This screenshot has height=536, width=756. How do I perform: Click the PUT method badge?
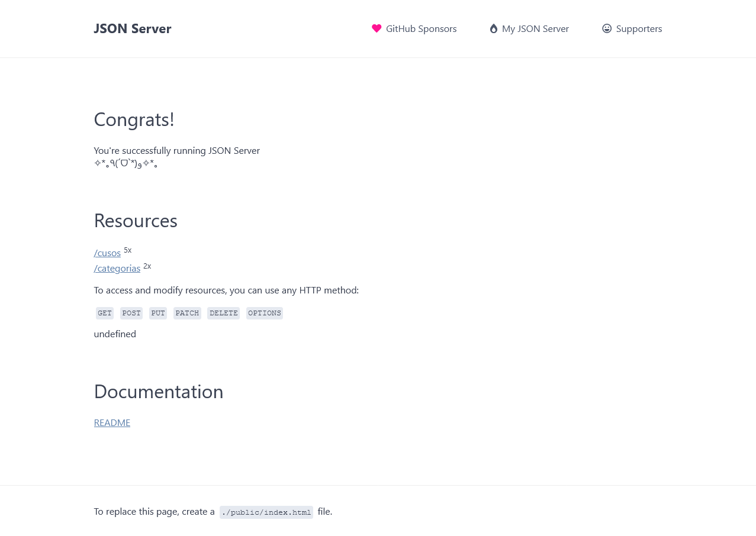point(158,313)
